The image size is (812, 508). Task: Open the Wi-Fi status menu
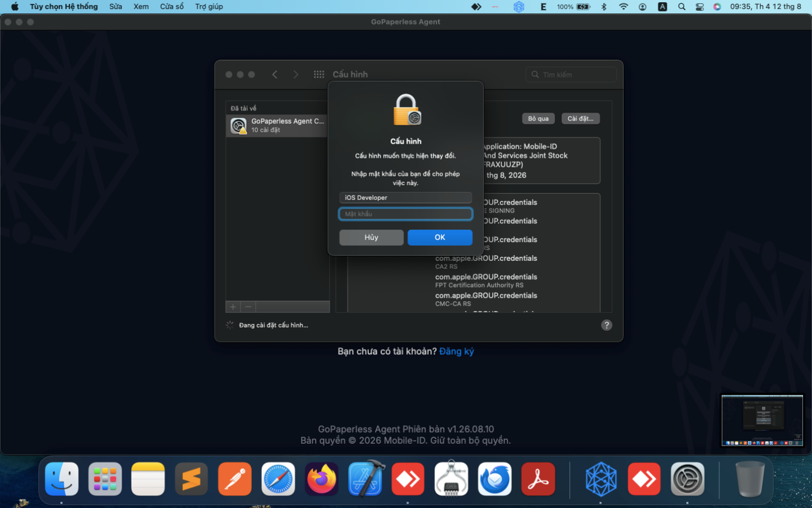623,7
